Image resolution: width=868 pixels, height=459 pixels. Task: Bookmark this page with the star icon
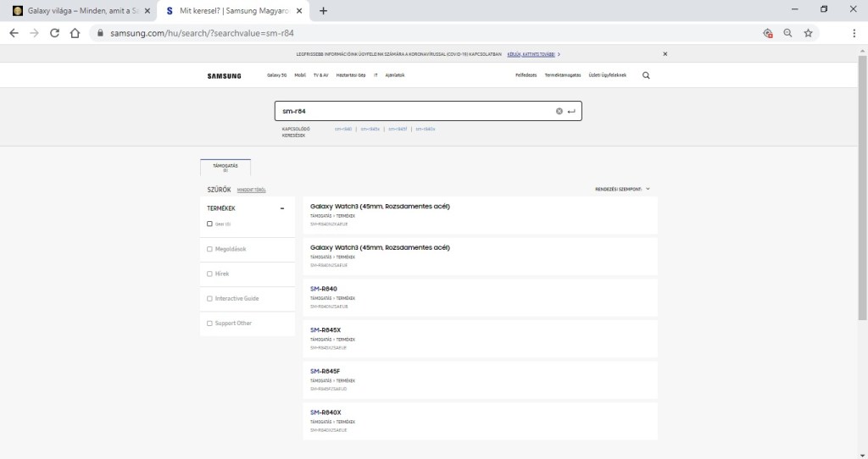pyautogui.click(x=808, y=33)
